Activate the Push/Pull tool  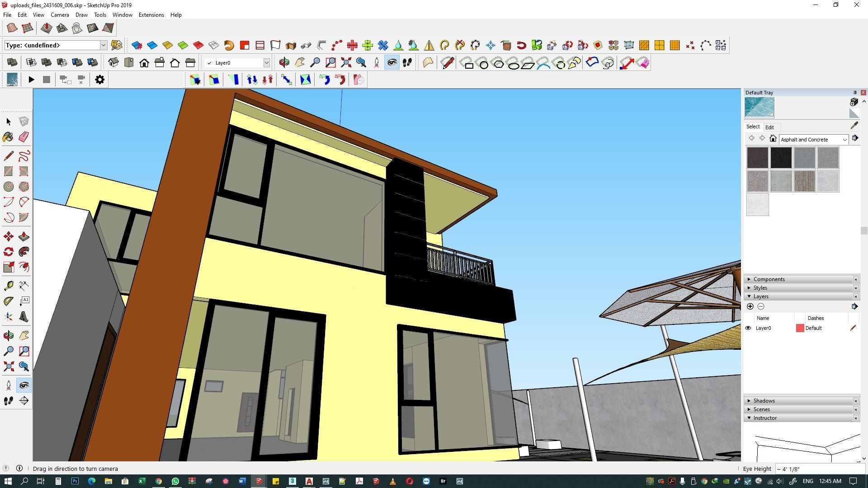[24, 236]
